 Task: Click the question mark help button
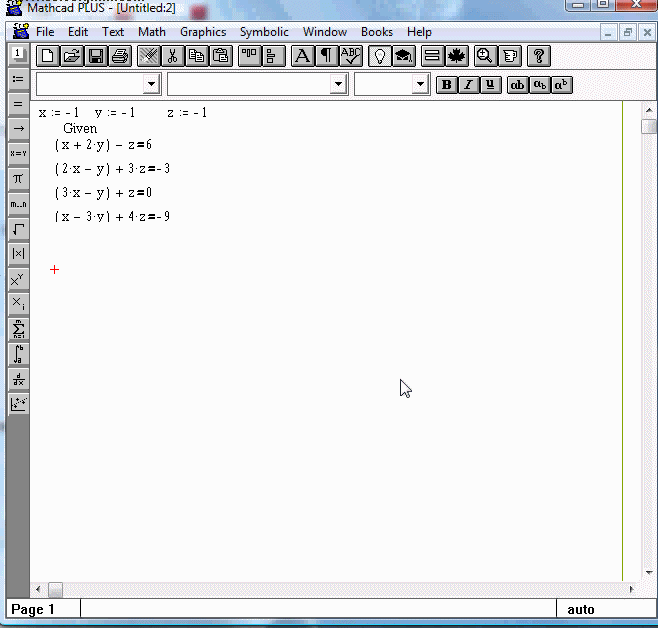[538, 56]
